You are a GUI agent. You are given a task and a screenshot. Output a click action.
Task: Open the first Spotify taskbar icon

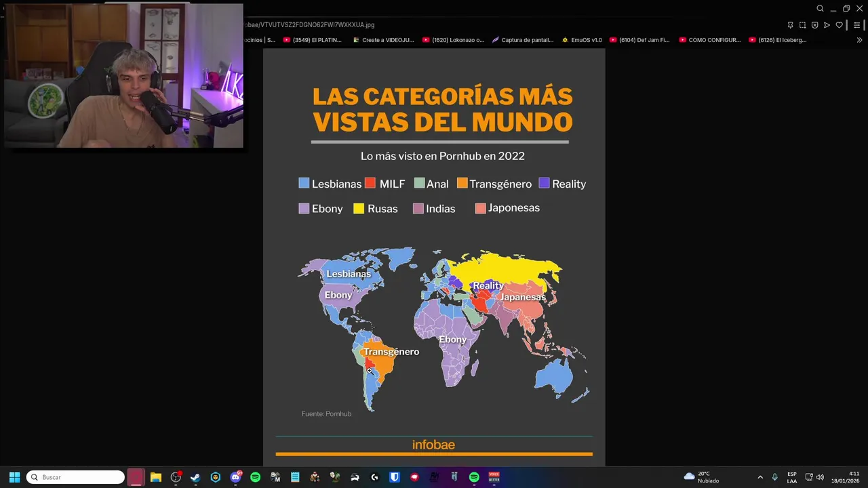click(x=255, y=477)
